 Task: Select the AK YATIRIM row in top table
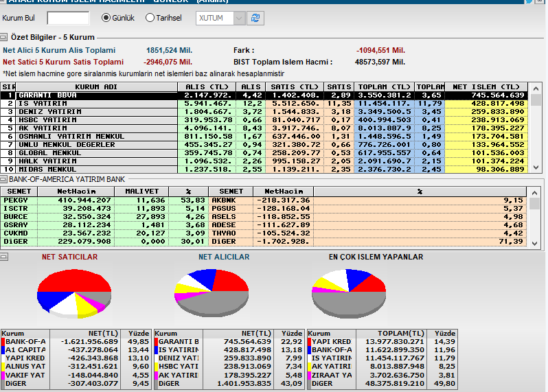click(x=264, y=128)
